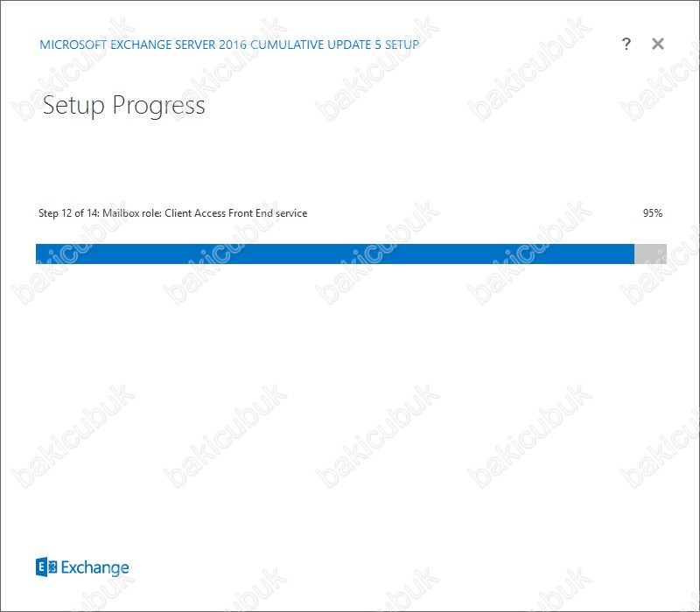
Task: Click the word Setup in the large heading
Action: pos(73,106)
